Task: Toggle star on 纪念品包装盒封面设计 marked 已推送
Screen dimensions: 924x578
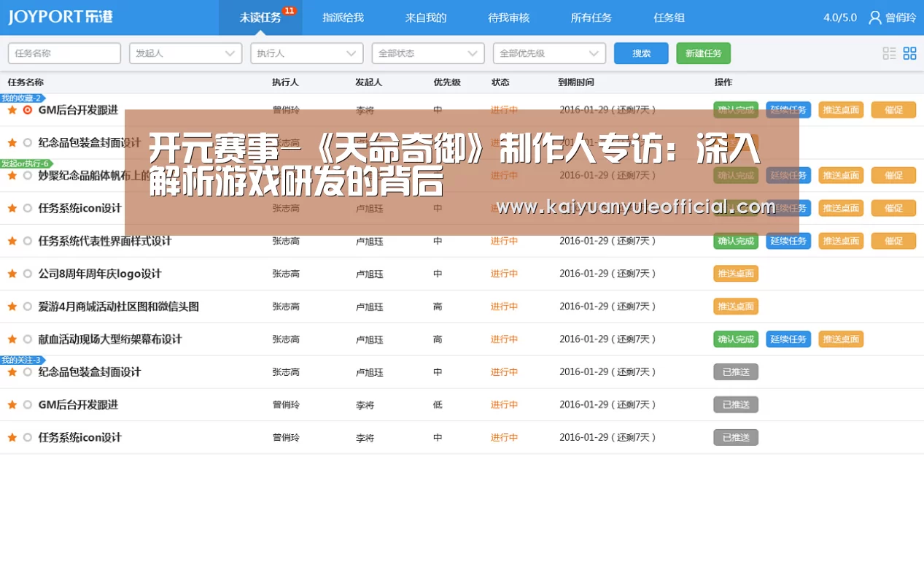Action: pos(12,372)
